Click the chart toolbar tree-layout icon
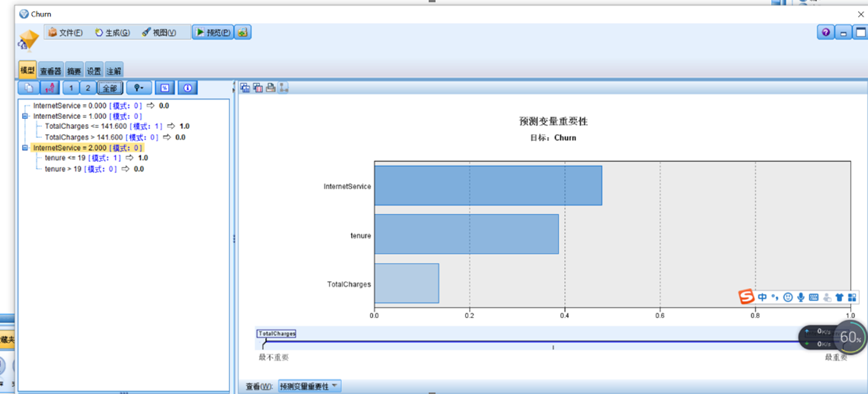 [x=283, y=87]
